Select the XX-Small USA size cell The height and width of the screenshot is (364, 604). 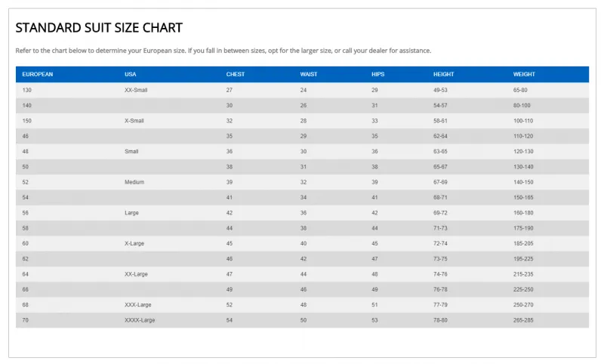click(136, 90)
